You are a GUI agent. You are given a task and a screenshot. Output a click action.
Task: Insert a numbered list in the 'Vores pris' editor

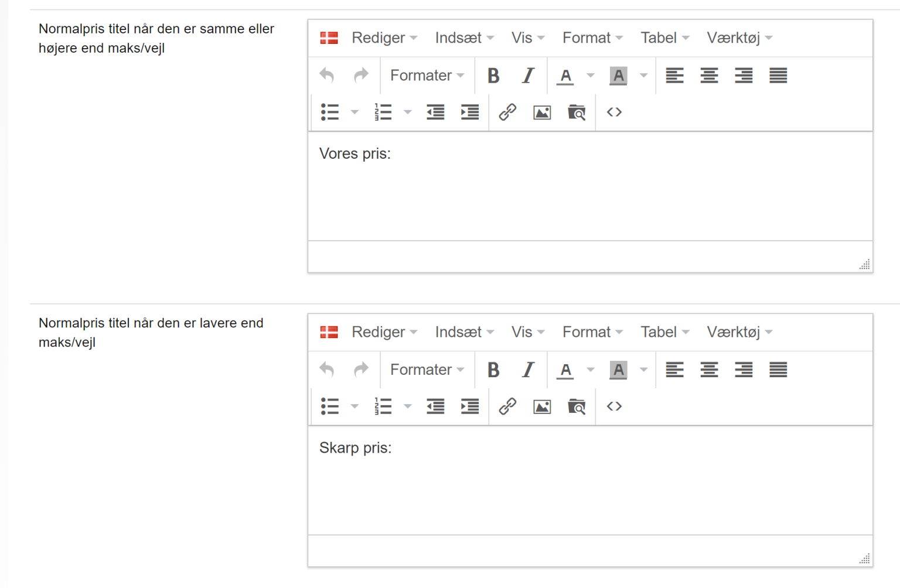(383, 112)
